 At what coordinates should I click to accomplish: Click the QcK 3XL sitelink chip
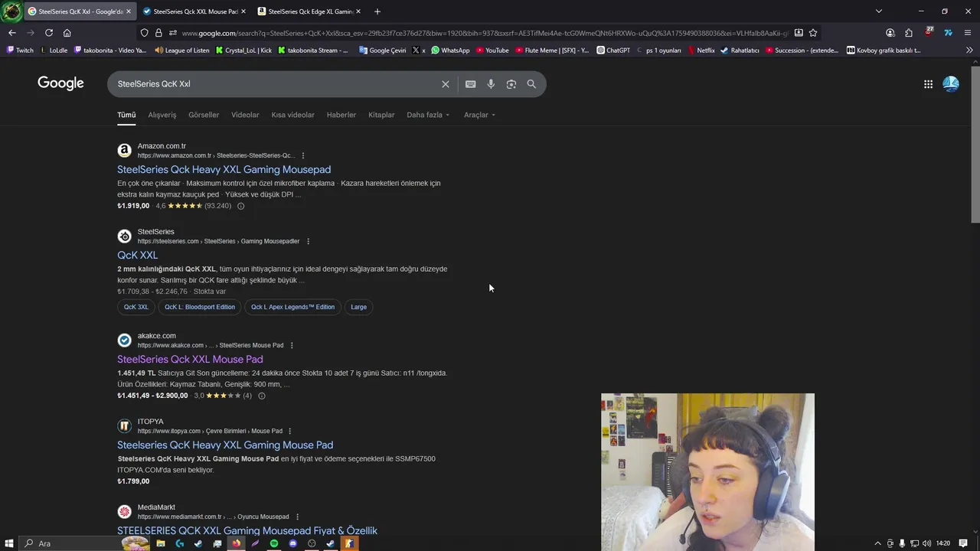[136, 307]
